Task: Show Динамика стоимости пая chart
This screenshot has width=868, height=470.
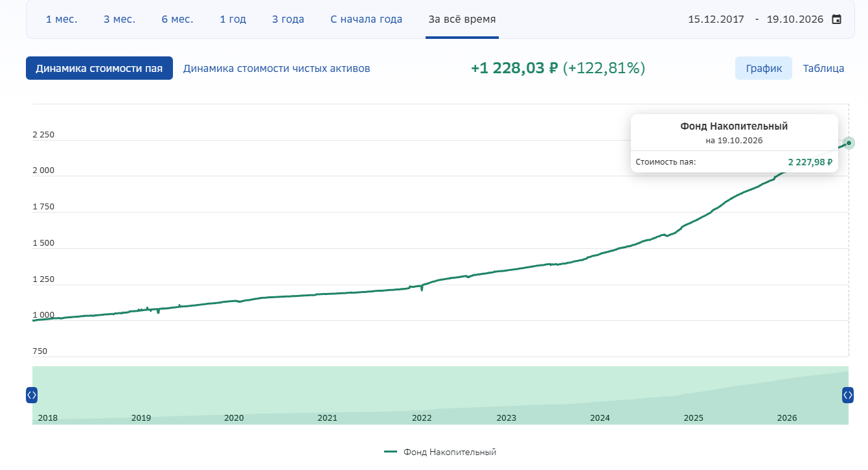Action: [x=99, y=68]
